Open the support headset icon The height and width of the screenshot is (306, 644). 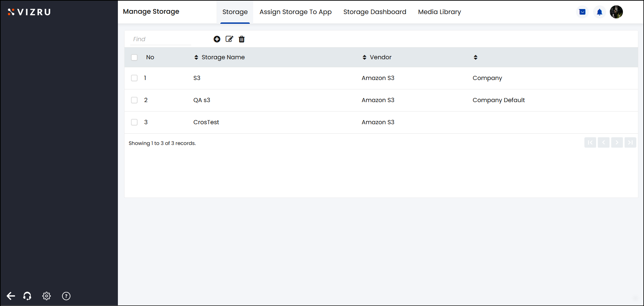click(27, 296)
